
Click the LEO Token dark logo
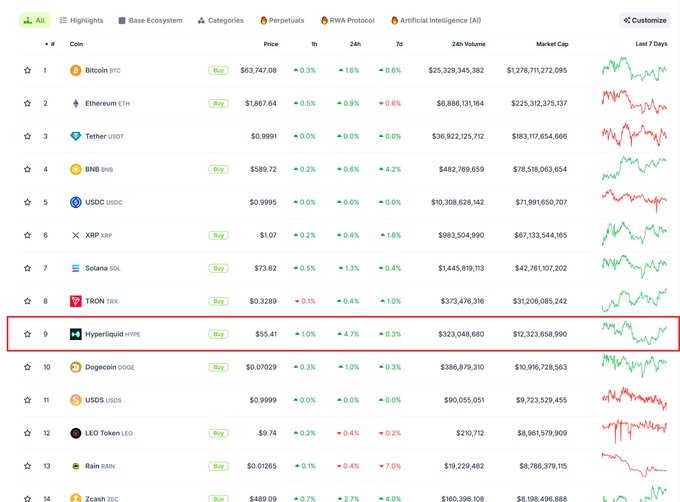pyautogui.click(x=75, y=433)
